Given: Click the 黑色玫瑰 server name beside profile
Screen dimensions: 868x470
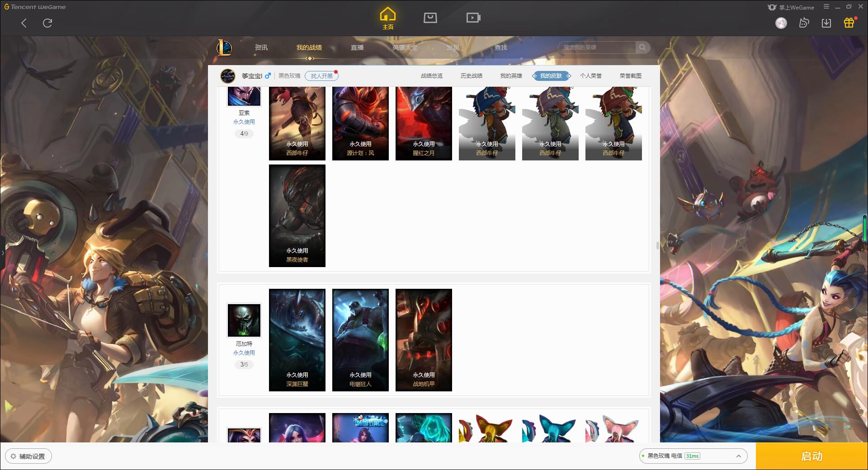Looking at the screenshot, I should click(x=289, y=76).
